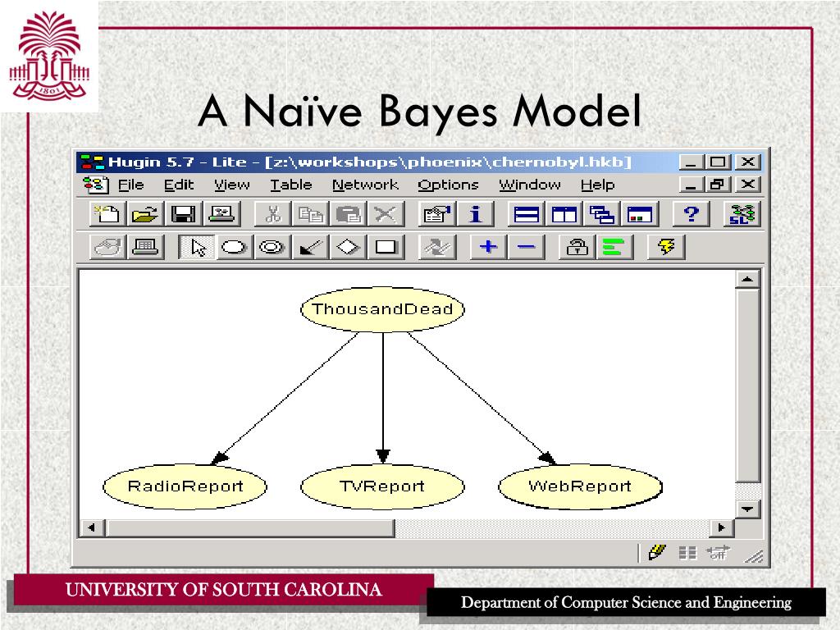
Task: Select the pointer selection tool
Action: [x=198, y=247]
